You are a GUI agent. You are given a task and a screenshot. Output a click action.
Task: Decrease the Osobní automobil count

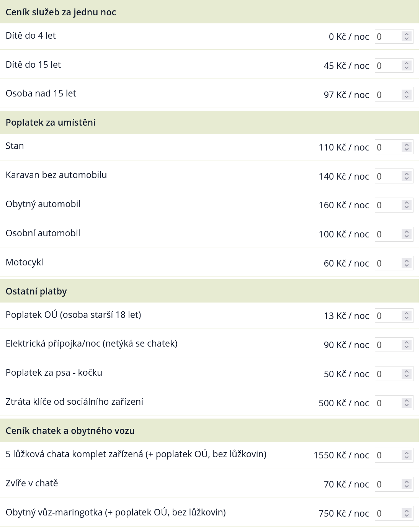click(407, 236)
